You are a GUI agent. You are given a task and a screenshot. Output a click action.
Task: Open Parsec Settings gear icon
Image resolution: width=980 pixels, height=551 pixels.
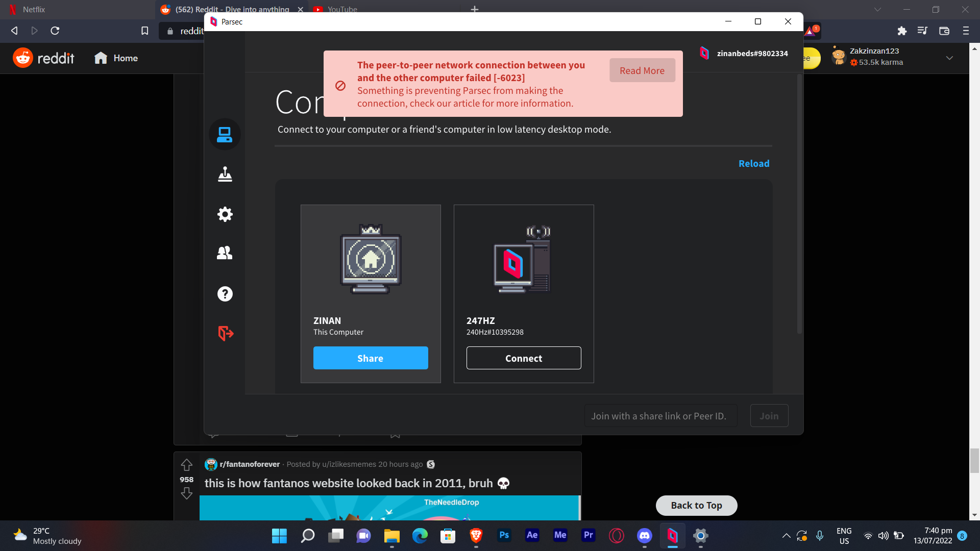[225, 214]
